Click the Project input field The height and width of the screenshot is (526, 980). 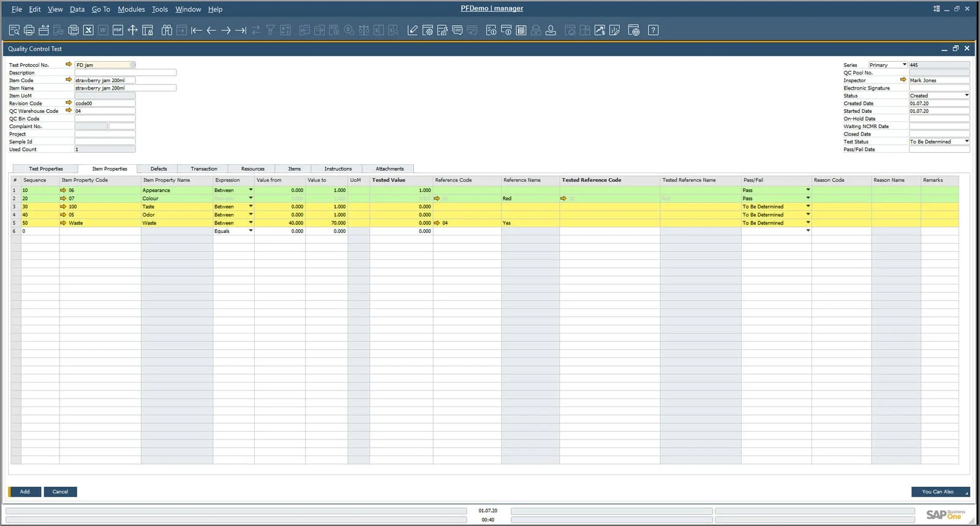tap(105, 134)
